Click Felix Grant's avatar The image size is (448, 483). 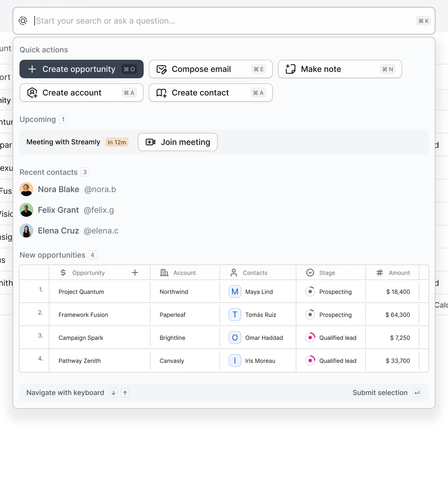point(26,210)
